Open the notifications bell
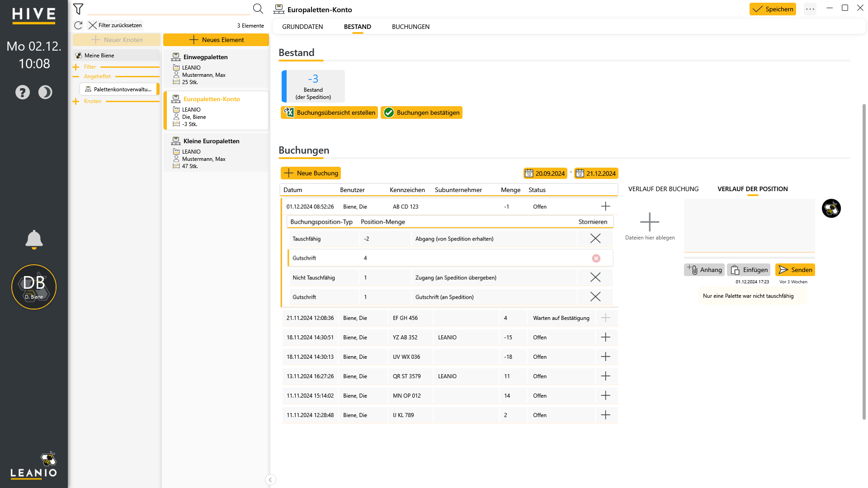The width and height of the screenshot is (868, 488). [x=34, y=239]
